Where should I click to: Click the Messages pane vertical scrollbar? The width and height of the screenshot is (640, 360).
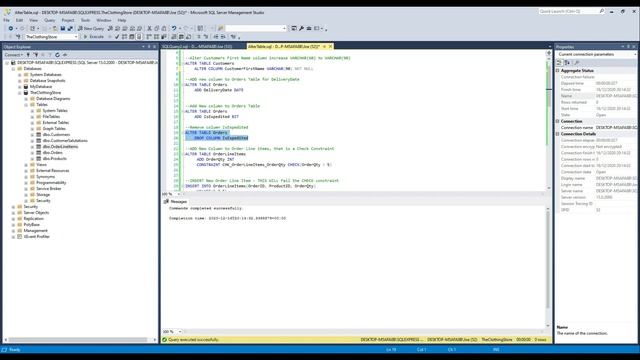548,261
